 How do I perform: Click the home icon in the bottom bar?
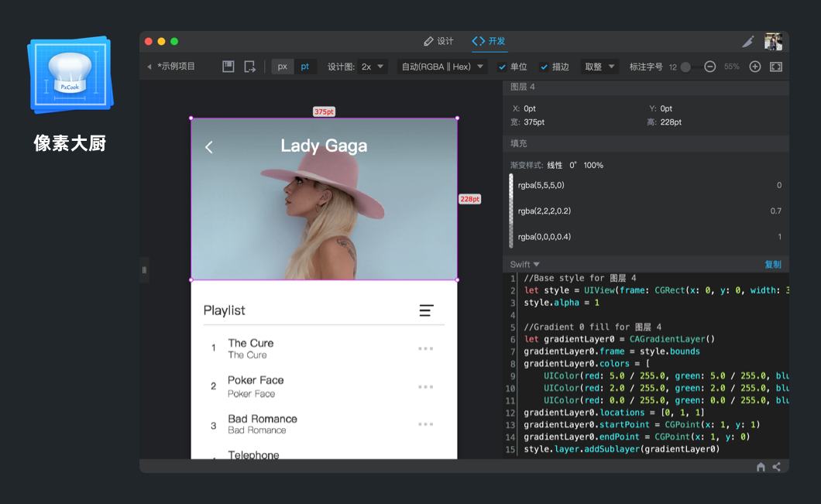pyautogui.click(x=761, y=467)
